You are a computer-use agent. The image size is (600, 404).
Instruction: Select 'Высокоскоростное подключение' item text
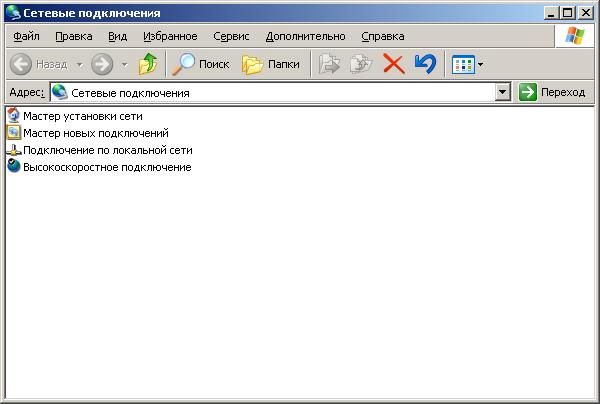107,167
